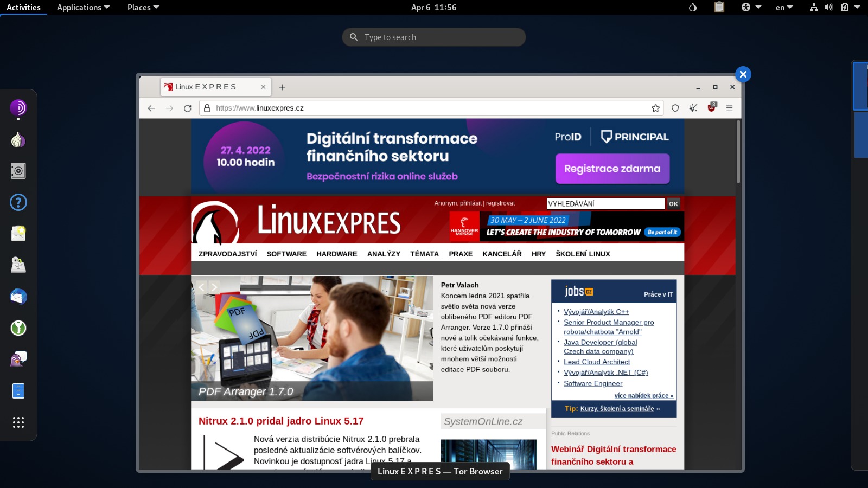Screen dimensions: 868x488
Task: Open a new browser tab
Action: [282, 87]
